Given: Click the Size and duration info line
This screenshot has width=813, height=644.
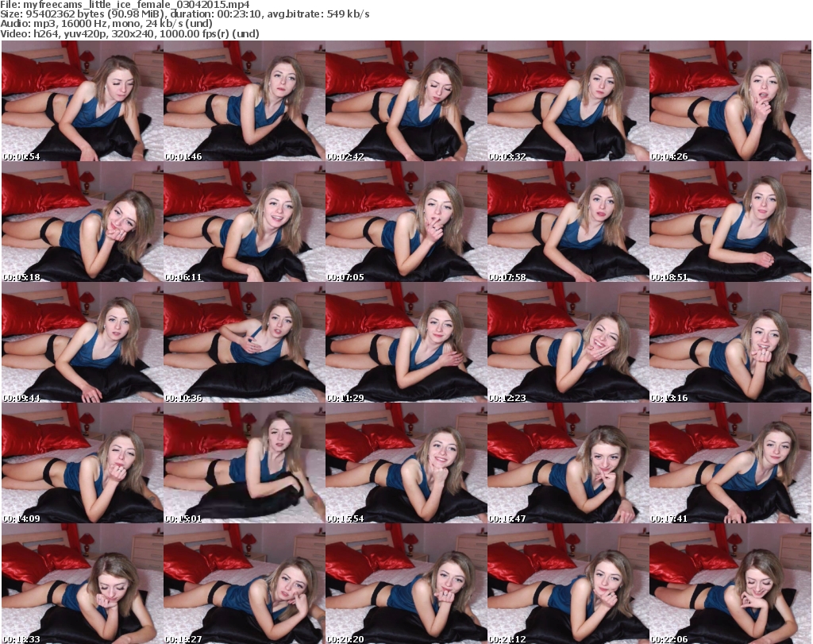Looking at the screenshot, I should pyautogui.click(x=184, y=14).
